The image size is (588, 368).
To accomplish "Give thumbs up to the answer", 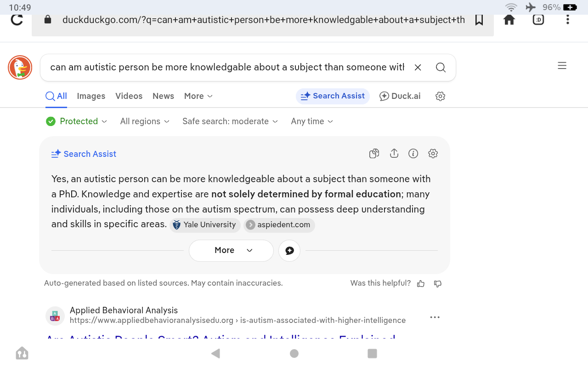I will [421, 283].
